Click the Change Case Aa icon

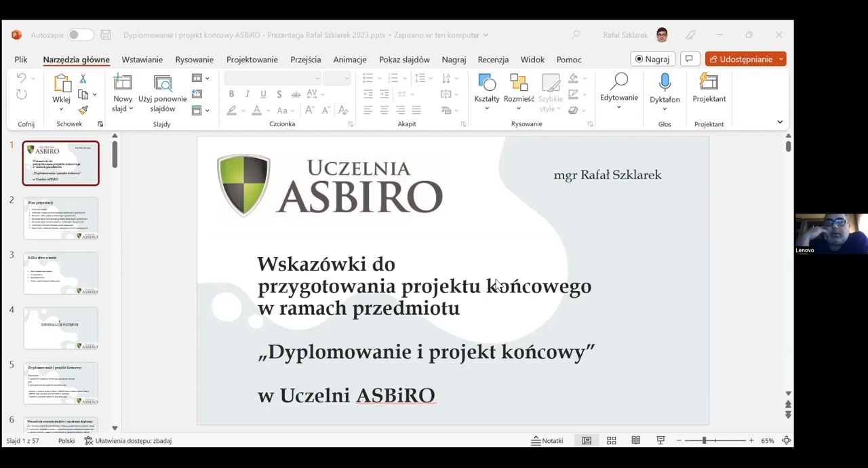[282, 110]
